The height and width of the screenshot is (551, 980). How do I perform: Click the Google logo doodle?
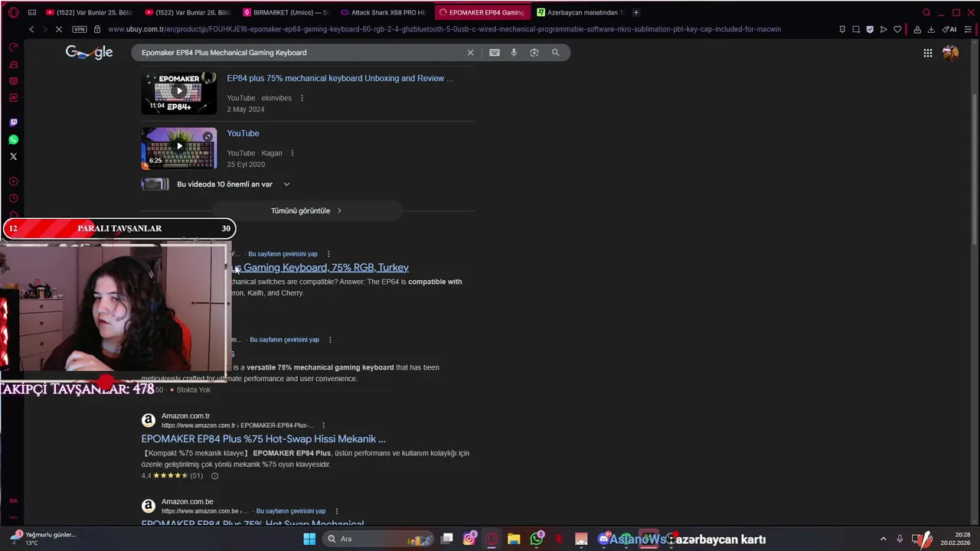[x=89, y=52]
